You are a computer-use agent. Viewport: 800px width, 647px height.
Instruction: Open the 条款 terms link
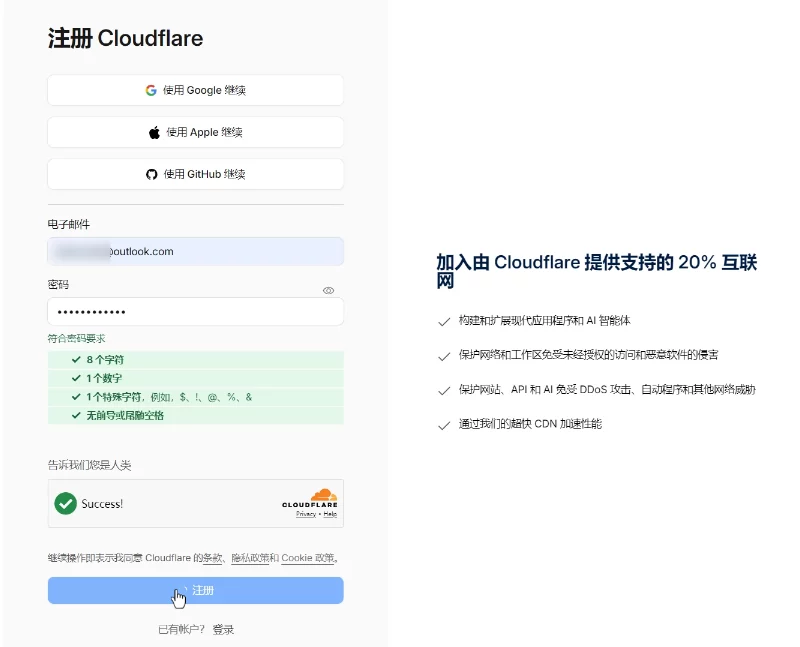(212, 558)
